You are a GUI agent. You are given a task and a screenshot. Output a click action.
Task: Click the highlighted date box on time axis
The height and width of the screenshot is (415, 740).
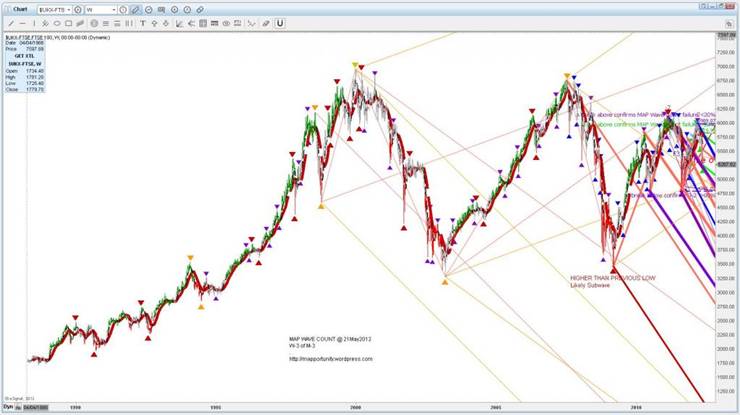[x=35, y=407]
